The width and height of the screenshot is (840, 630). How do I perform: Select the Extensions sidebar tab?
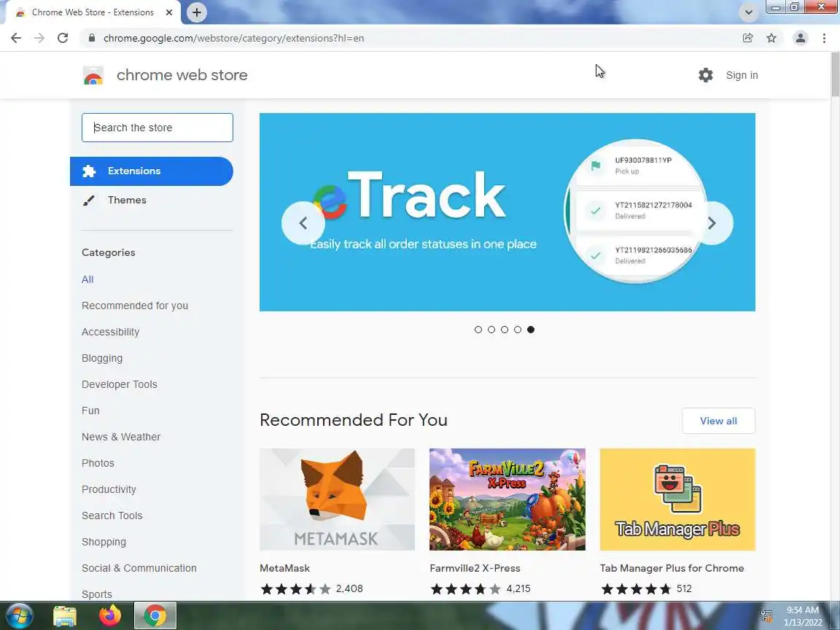point(152,171)
